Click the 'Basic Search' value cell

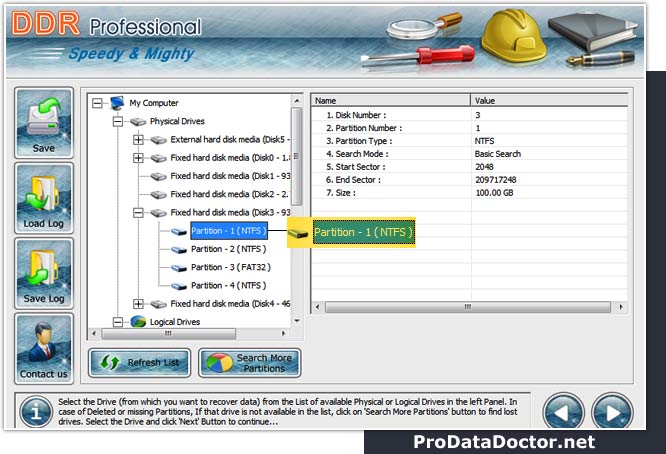coord(497,154)
